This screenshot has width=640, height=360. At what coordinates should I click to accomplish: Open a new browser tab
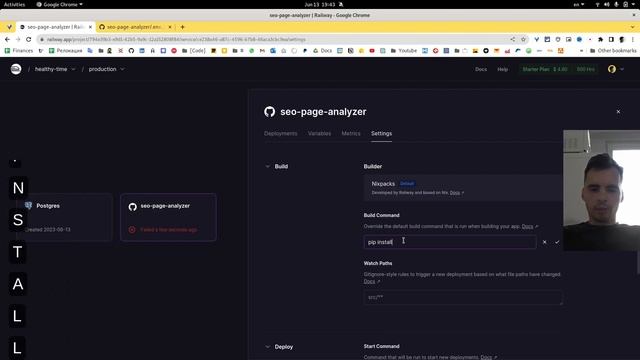click(x=182, y=27)
